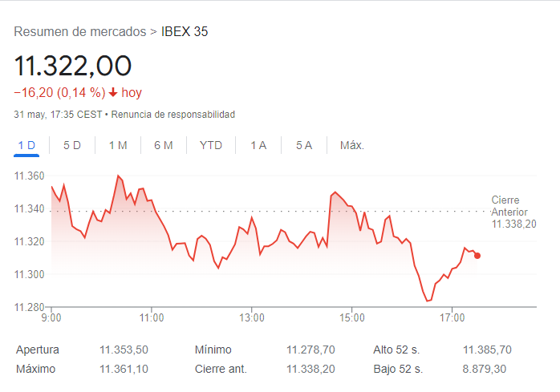The height and width of the screenshot is (392, 560).
Task: Switch to the 5 D range tab
Action: coord(72,145)
